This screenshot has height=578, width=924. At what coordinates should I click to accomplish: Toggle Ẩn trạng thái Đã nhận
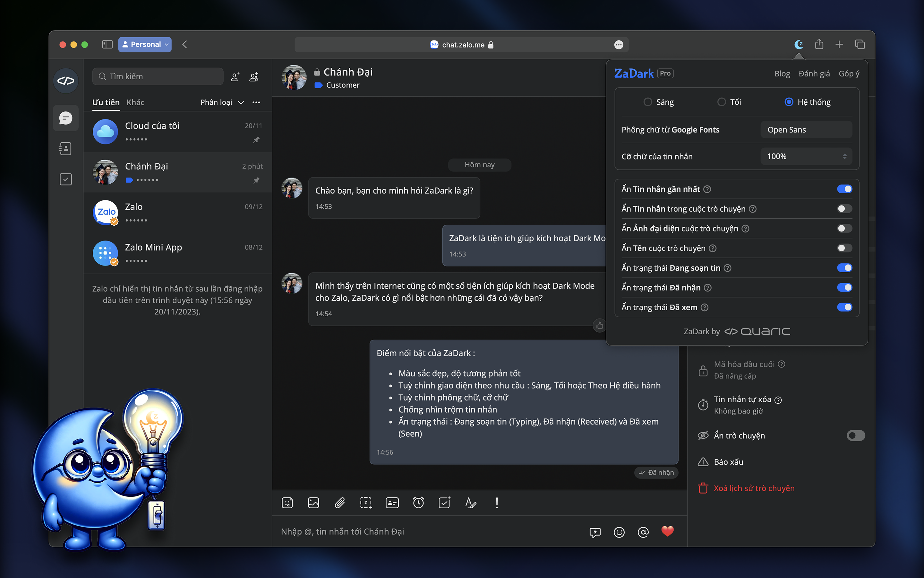844,287
